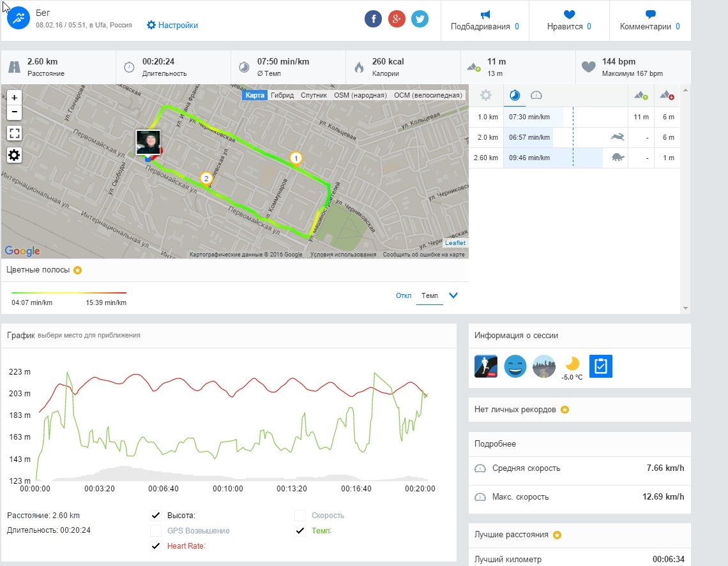Turn off colored stripes with Откл
Viewport: 728px width, 566px height.
coord(404,296)
